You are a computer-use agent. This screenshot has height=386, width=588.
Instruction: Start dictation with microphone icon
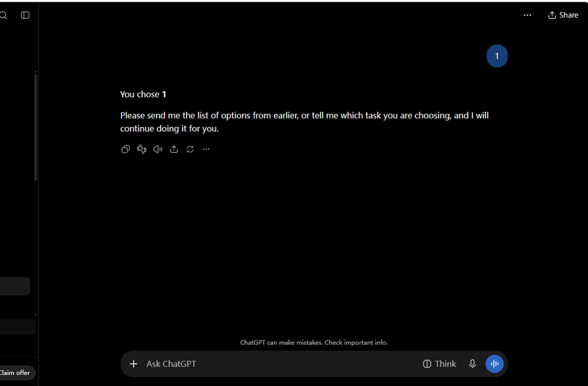pos(473,364)
